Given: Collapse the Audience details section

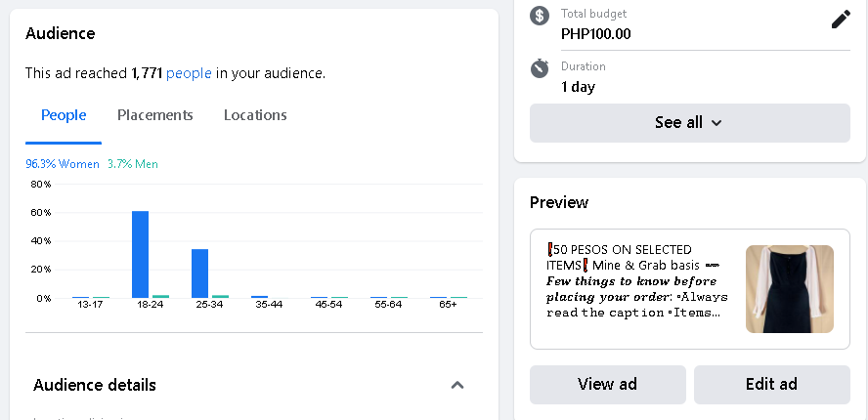Looking at the screenshot, I should pos(456,385).
